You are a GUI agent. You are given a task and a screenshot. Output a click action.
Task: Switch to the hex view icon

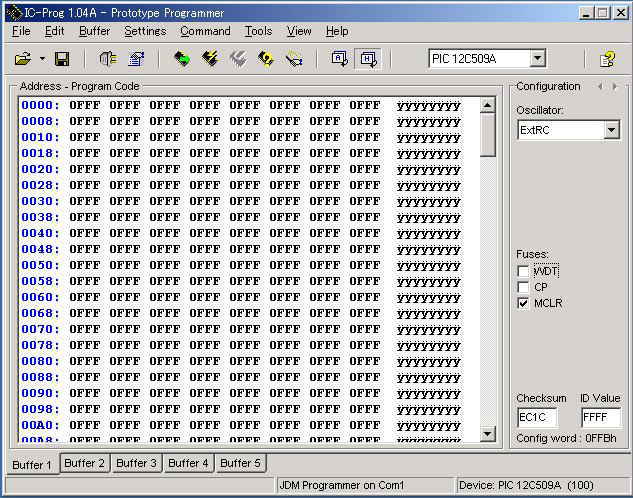[x=367, y=59]
